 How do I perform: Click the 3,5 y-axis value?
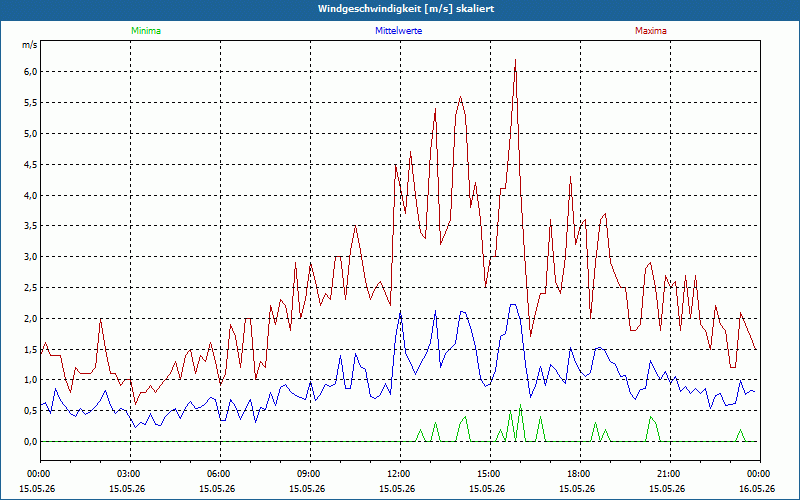tap(31, 226)
